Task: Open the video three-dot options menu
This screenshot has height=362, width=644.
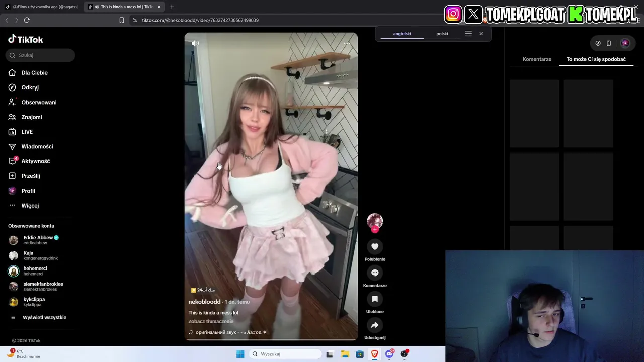Action: pos(347,43)
